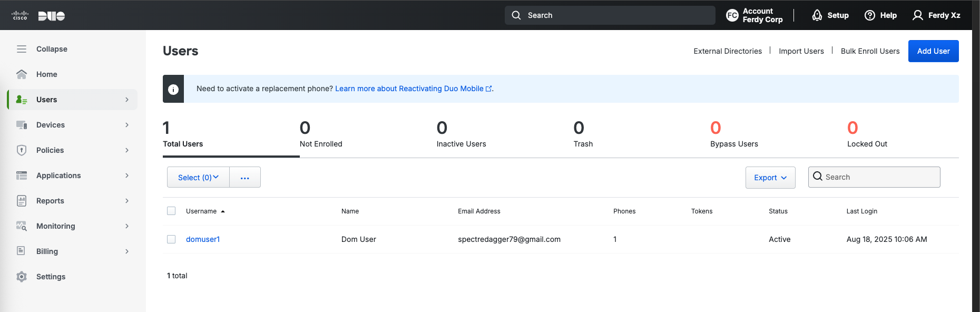Open the three-dots more actions button
Viewport: 980px width, 312px height.
coord(245,178)
